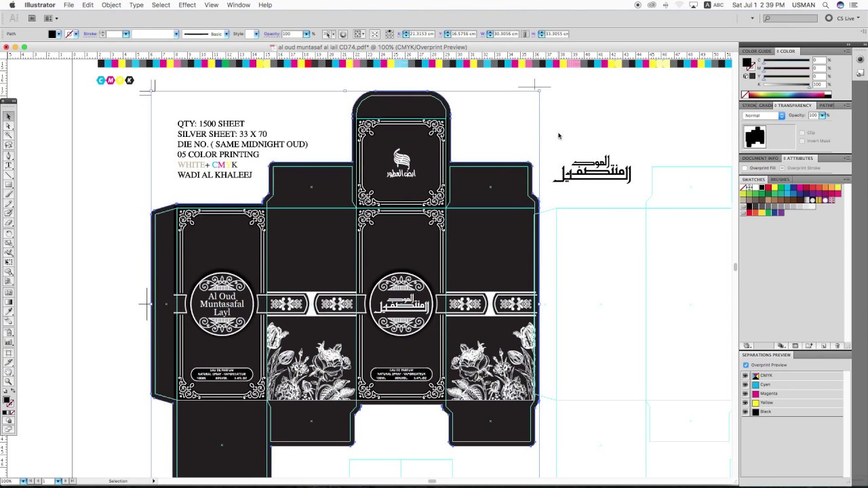Open the Normal blending mode dropdown
The image size is (868, 488).
click(764, 115)
